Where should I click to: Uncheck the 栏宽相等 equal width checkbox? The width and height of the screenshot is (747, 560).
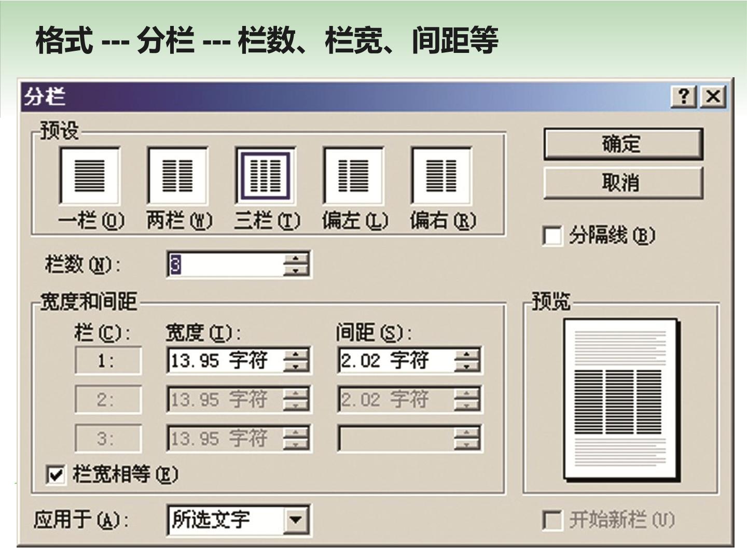[x=56, y=474]
